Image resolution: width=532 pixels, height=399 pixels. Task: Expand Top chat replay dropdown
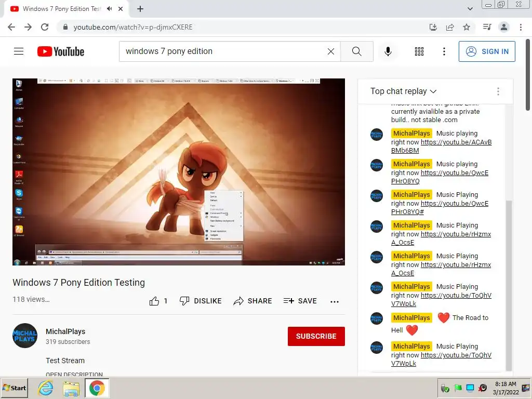[403, 91]
